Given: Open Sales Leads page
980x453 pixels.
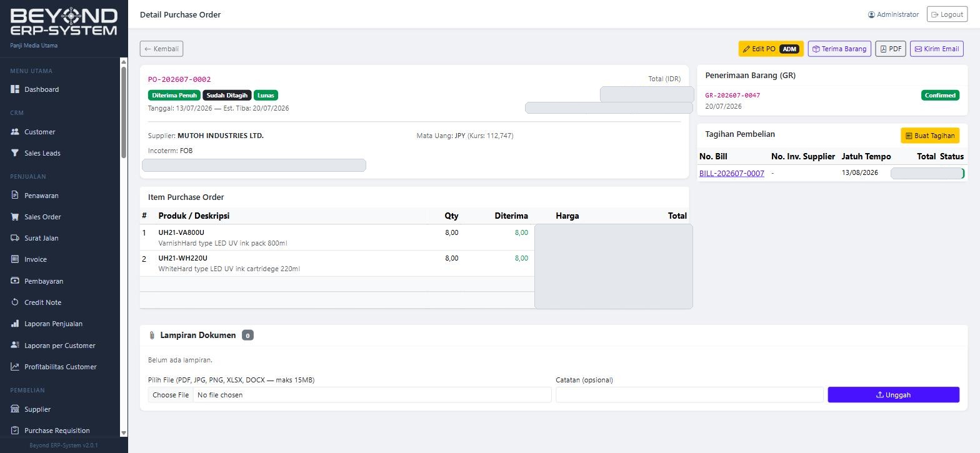Looking at the screenshot, I should 60,153.
